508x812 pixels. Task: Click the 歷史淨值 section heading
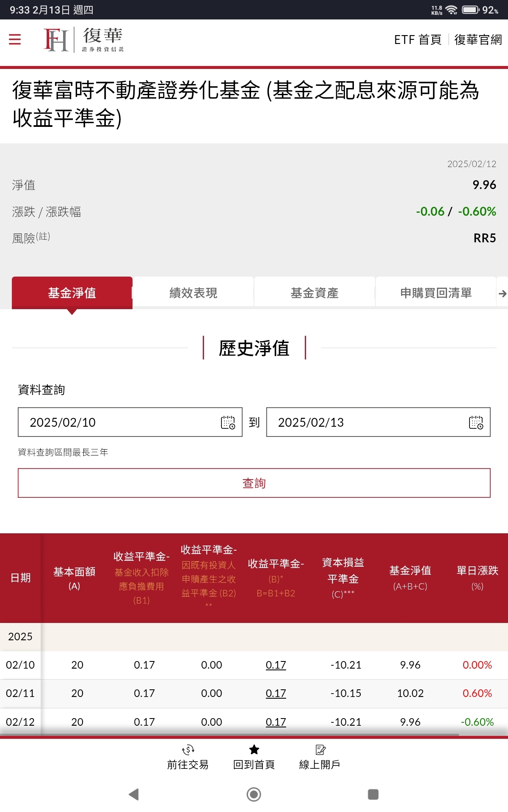point(254,348)
